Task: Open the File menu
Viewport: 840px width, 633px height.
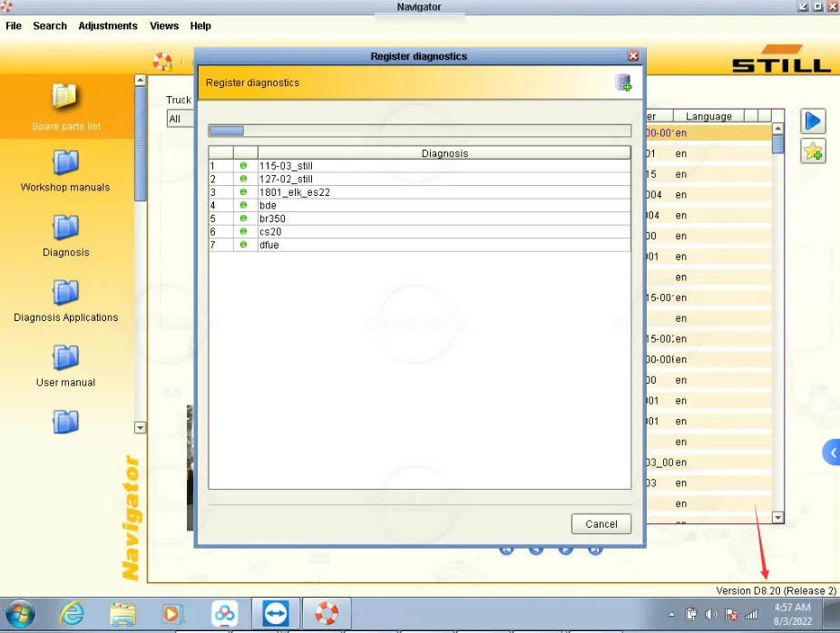Action: pyautogui.click(x=14, y=26)
